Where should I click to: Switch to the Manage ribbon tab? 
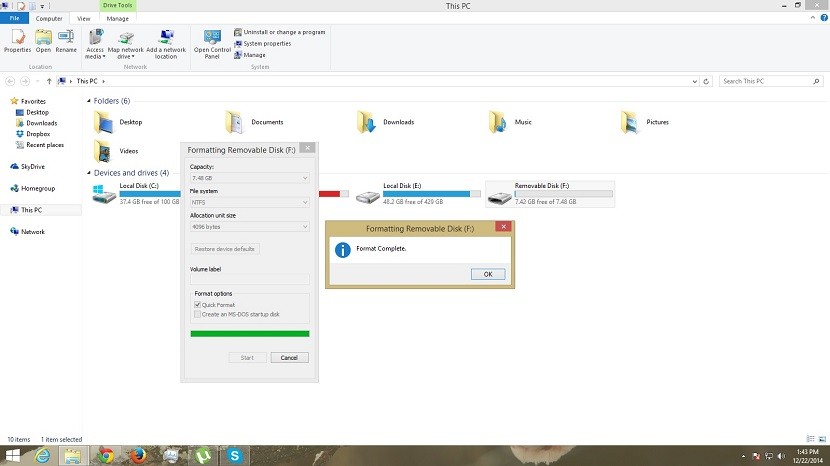click(118, 19)
